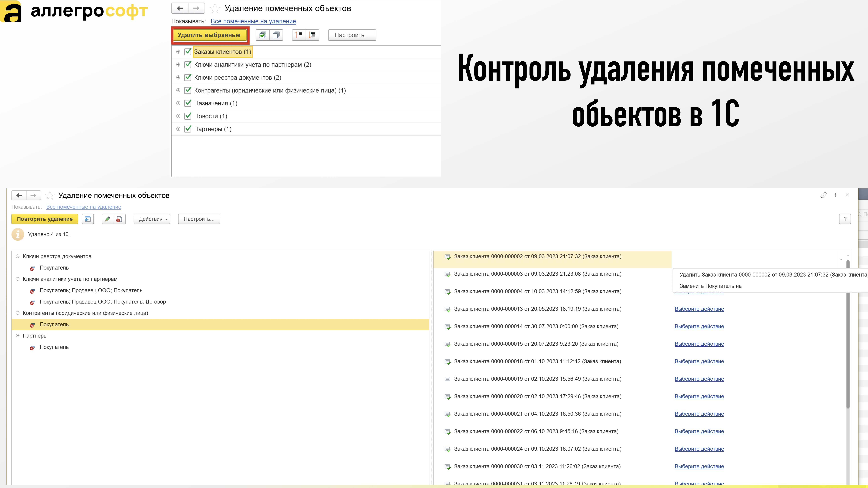This screenshot has height=488, width=868.
Task: Add lower window to favorites star
Action: (50, 195)
